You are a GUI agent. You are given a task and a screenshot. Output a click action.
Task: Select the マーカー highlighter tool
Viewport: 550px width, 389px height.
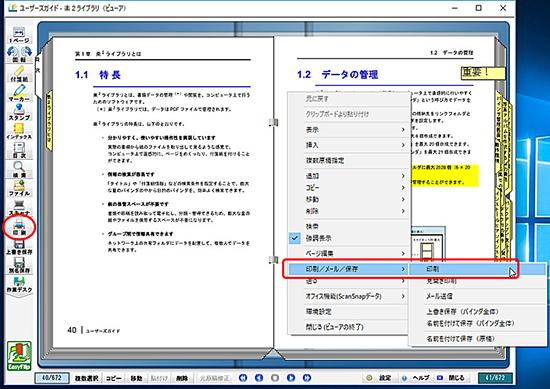[x=19, y=93]
